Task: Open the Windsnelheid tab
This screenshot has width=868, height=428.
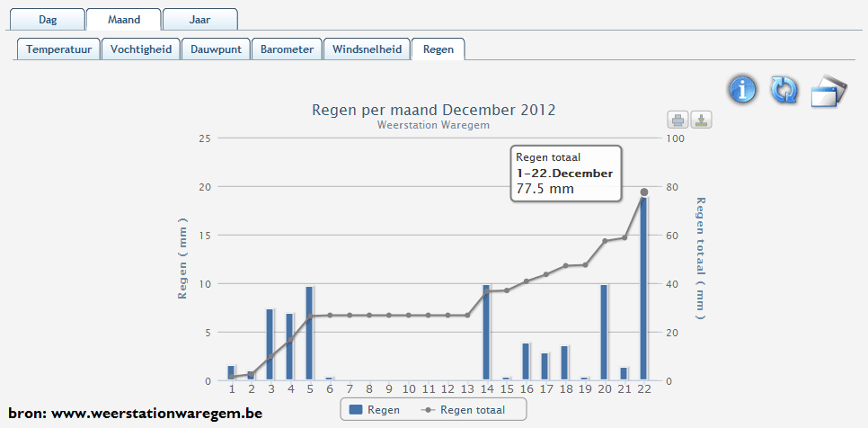Action: (x=366, y=49)
